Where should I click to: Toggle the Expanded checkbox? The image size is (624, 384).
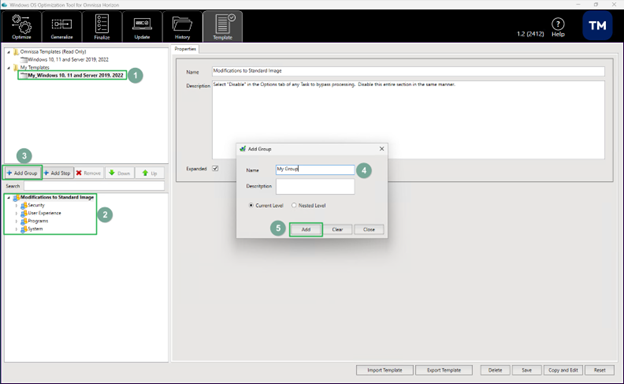(x=215, y=168)
